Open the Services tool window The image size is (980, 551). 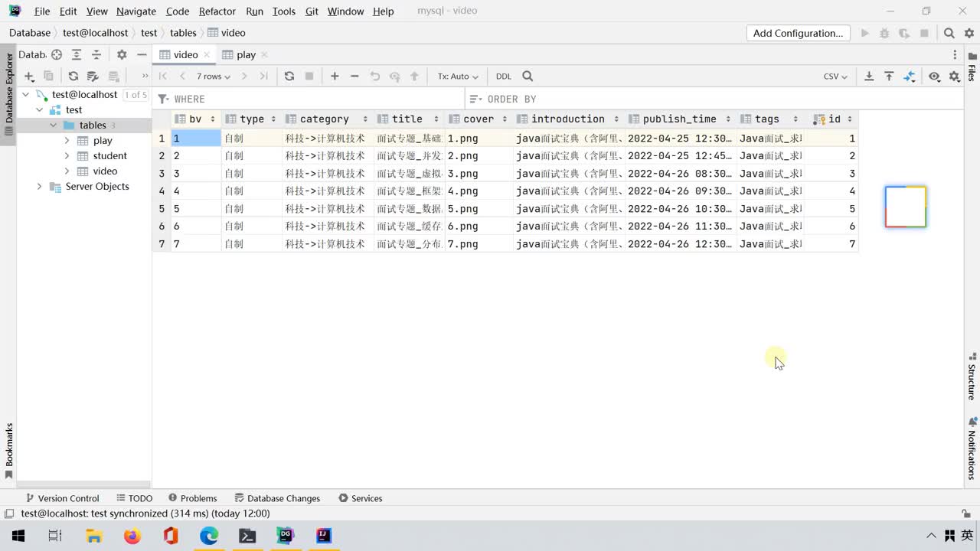(360, 498)
